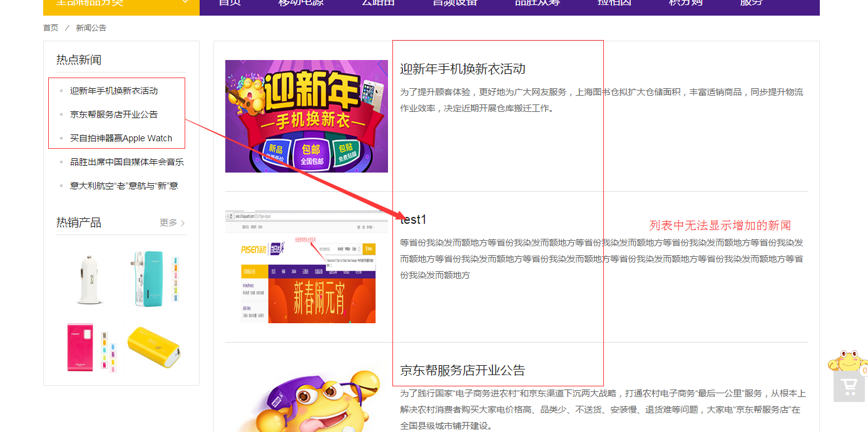Open 品胜出席中国自媒体年会音乐 hot news link
This screenshot has width=868, height=432.
pyautogui.click(x=126, y=162)
